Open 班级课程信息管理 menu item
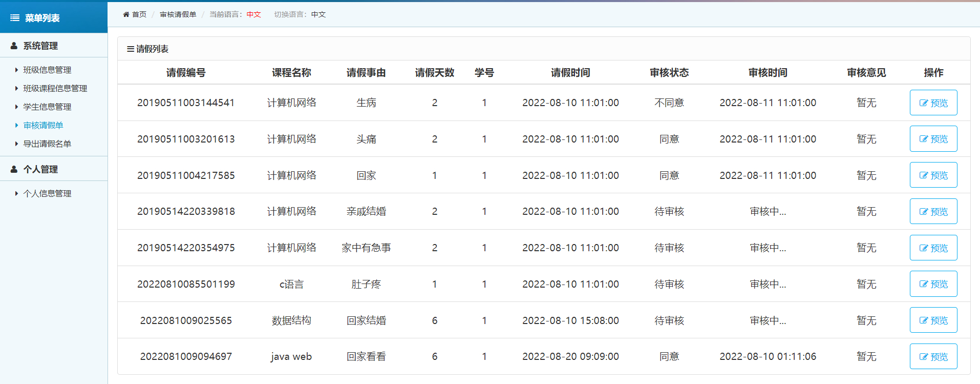980x384 pixels. point(55,88)
